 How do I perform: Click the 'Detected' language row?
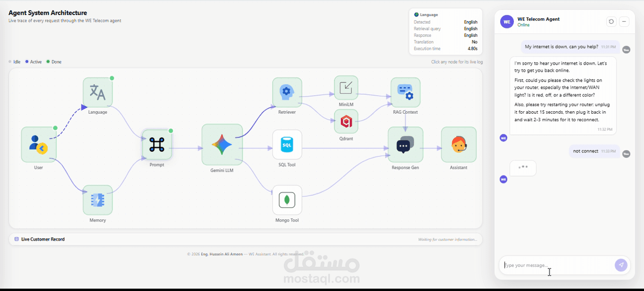pyautogui.click(x=446, y=22)
